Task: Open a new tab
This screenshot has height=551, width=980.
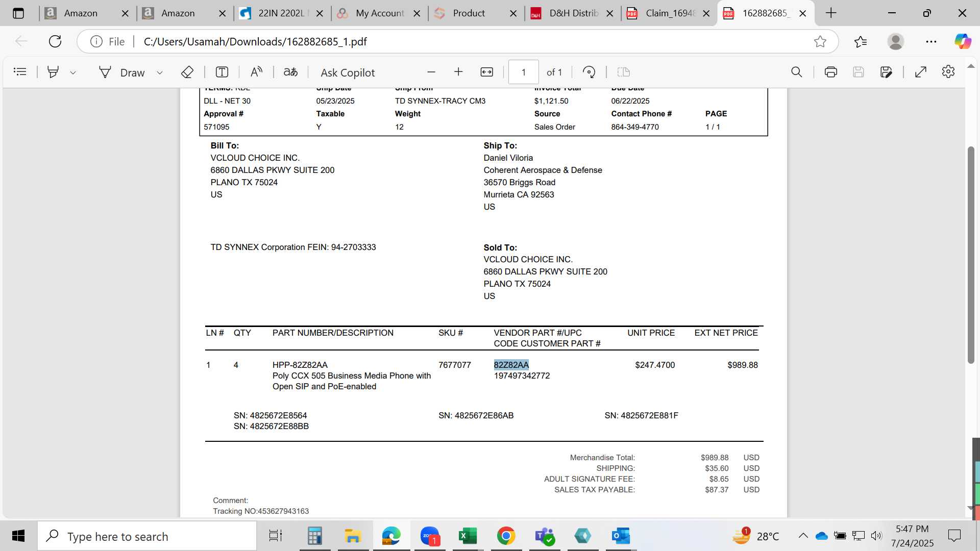Action: 831,13
